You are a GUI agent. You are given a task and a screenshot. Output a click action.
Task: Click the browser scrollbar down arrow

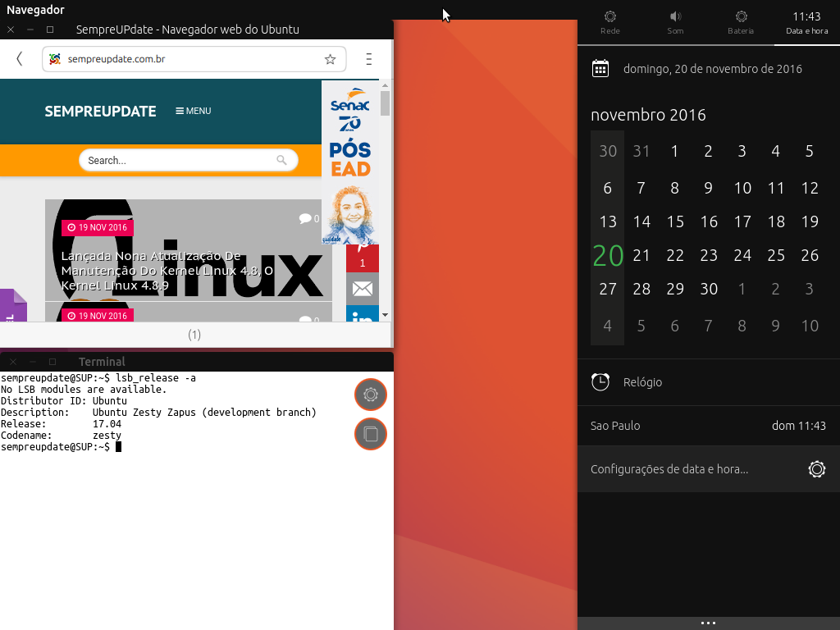[x=385, y=315]
